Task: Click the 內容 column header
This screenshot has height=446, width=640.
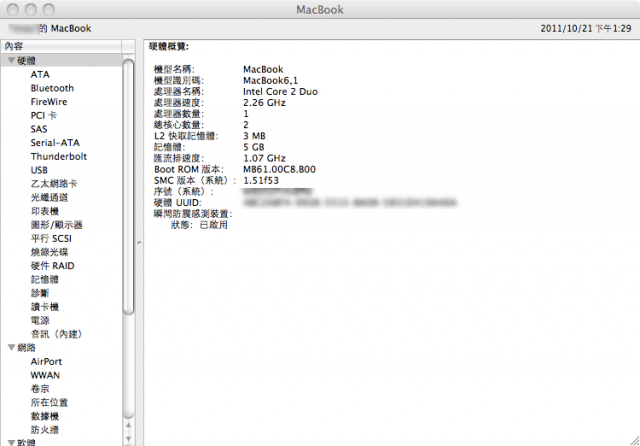Action: pyautogui.click(x=61, y=46)
